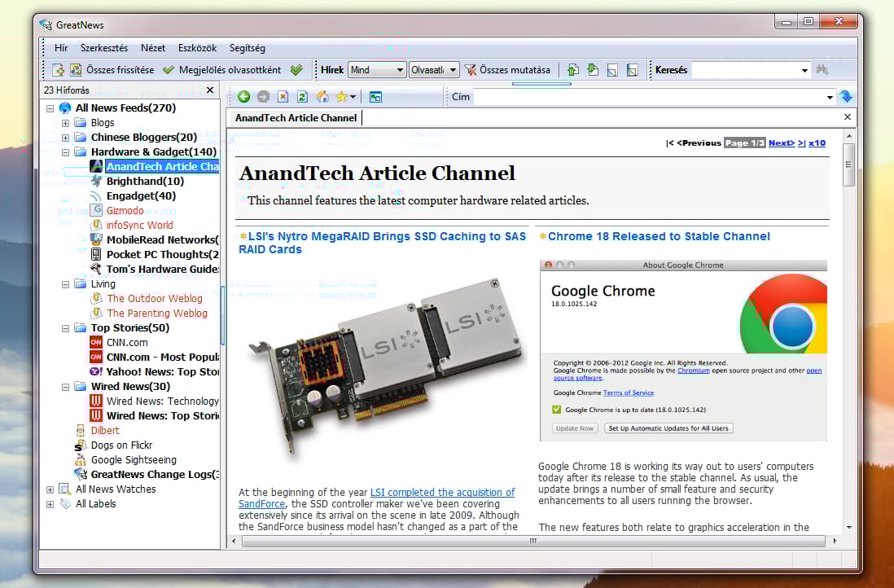Open the Keresés search dropdown arrow

pyautogui.click(x=804, y=70)
